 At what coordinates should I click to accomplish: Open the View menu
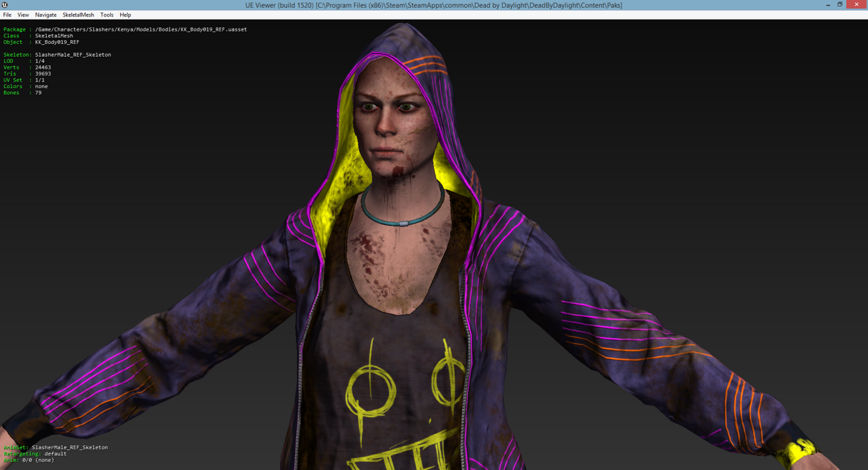[23, 15]
